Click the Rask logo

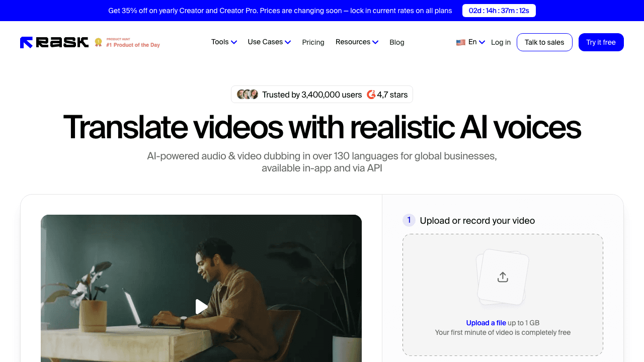click(54, 42)
